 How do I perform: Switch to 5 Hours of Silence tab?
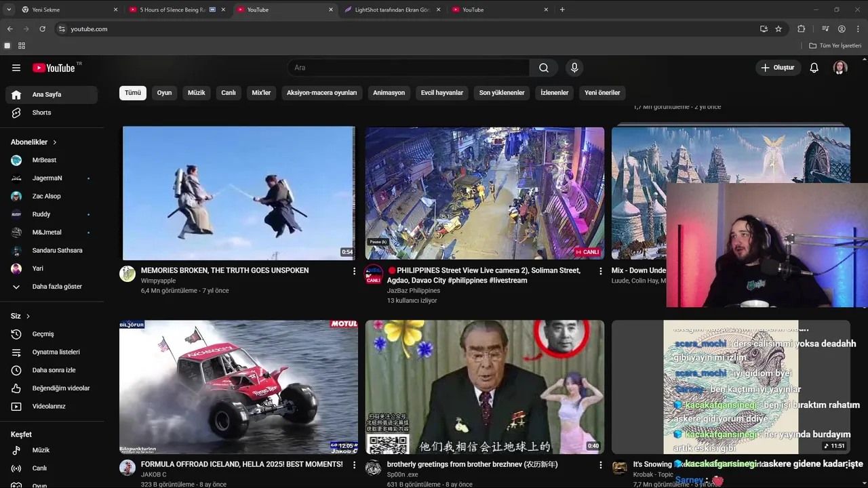tap(176, 9)
